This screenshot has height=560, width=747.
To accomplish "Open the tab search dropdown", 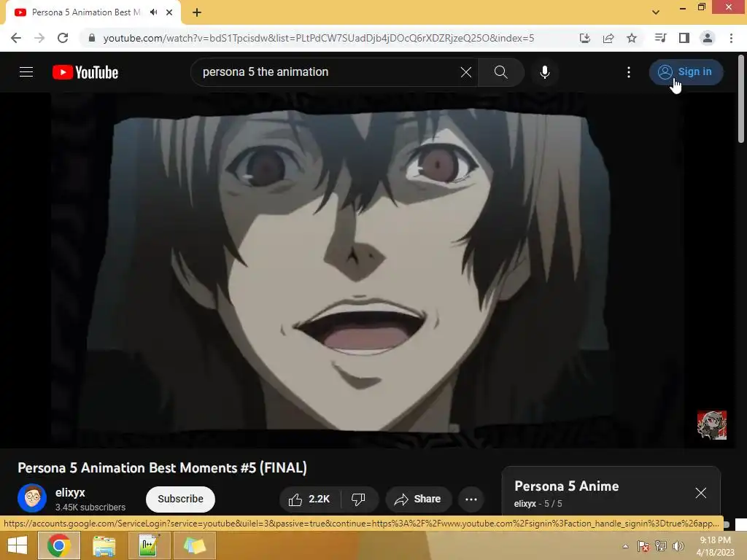I will pyautogui.click(x=656, y=12).
